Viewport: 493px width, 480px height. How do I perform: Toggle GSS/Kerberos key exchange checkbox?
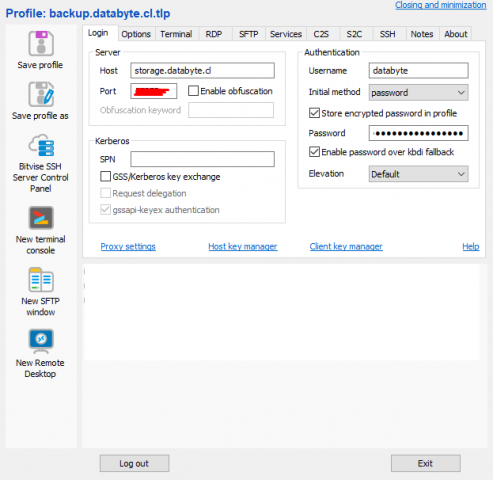(106, 176)
